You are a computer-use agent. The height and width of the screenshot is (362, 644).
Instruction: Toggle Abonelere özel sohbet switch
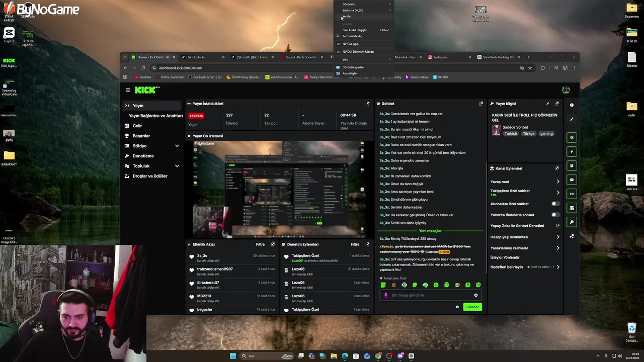[x=555, y=204]
